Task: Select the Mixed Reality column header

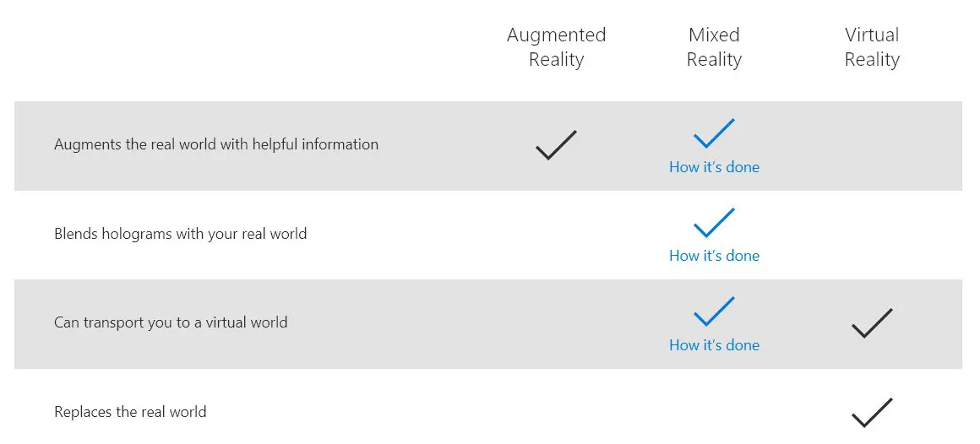Action: (x=714, y=46)
